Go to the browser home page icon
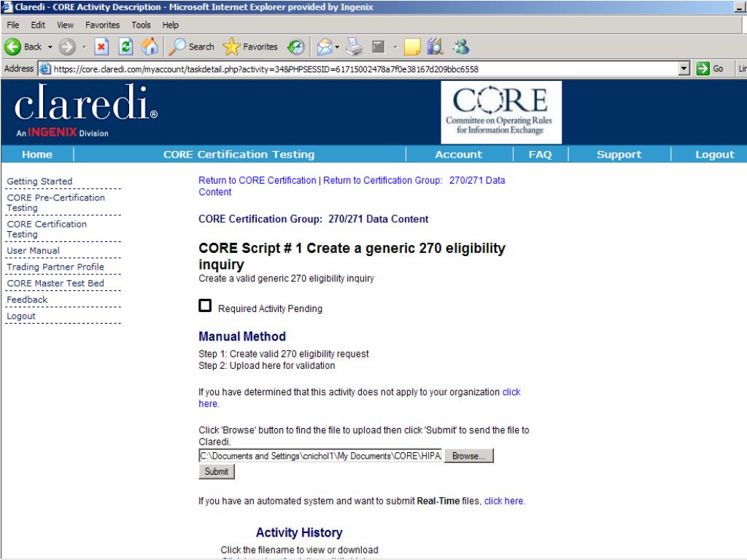 [x=150, y=47]
